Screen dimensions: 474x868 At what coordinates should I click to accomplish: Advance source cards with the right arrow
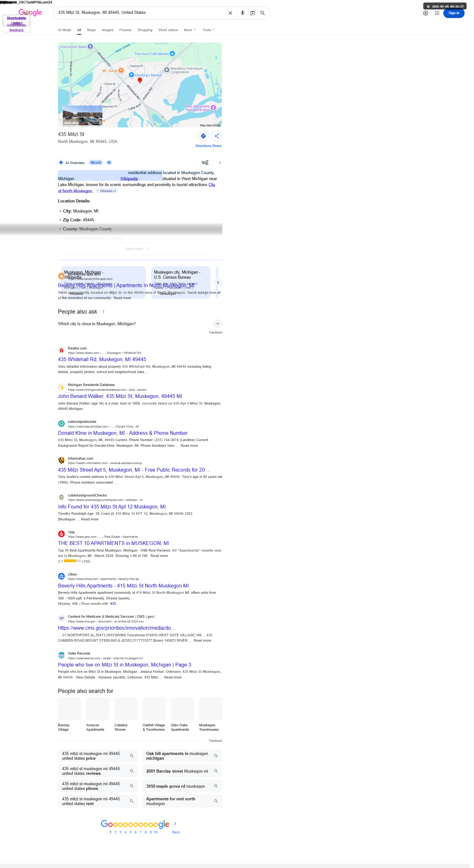click(218, 283)
